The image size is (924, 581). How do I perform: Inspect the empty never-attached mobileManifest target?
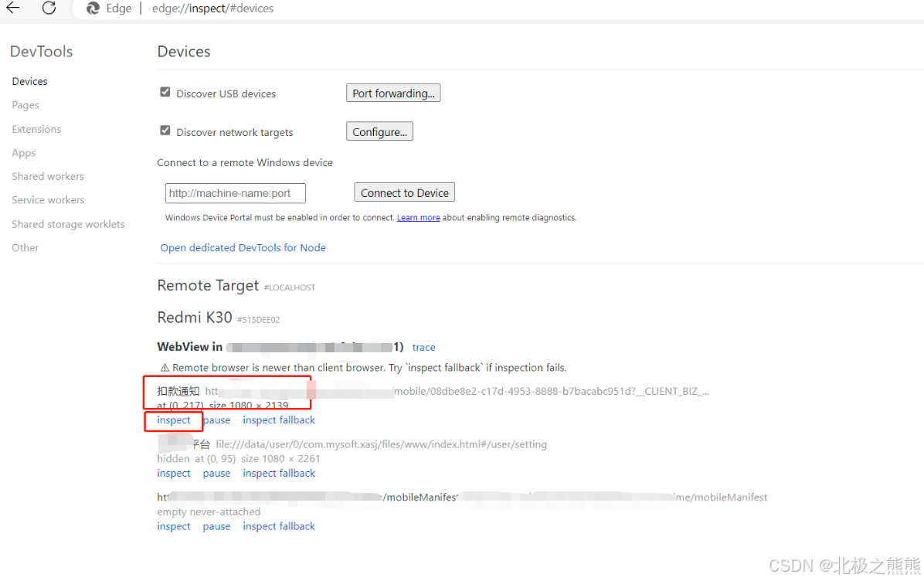(173, 526)
